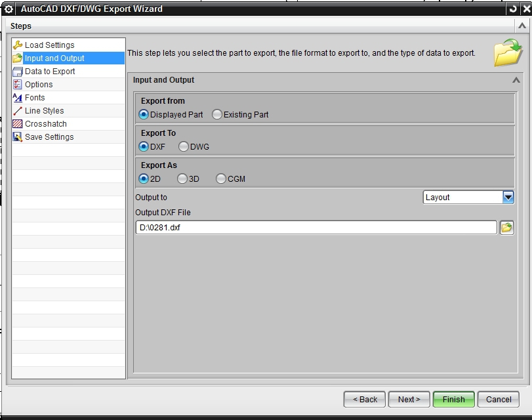Go to the Crosshatch step
The width and height of the screenshot is (532, 420).
tap(68, 123)
